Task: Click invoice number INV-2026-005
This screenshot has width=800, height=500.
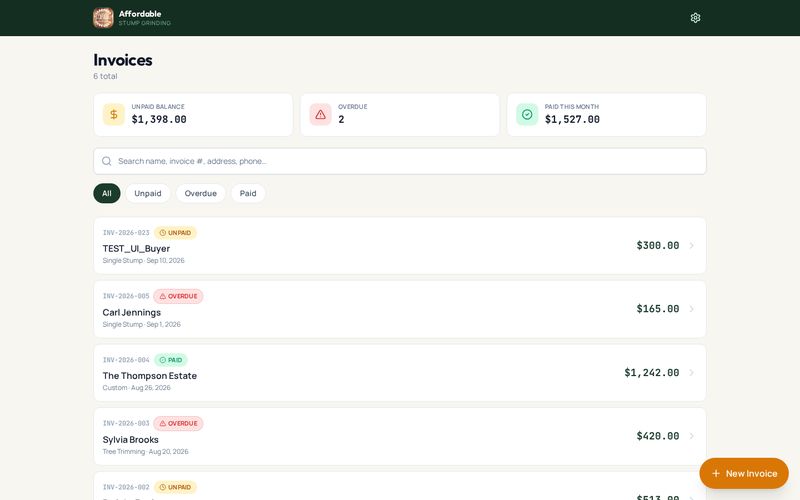Action: pos(126,296)
